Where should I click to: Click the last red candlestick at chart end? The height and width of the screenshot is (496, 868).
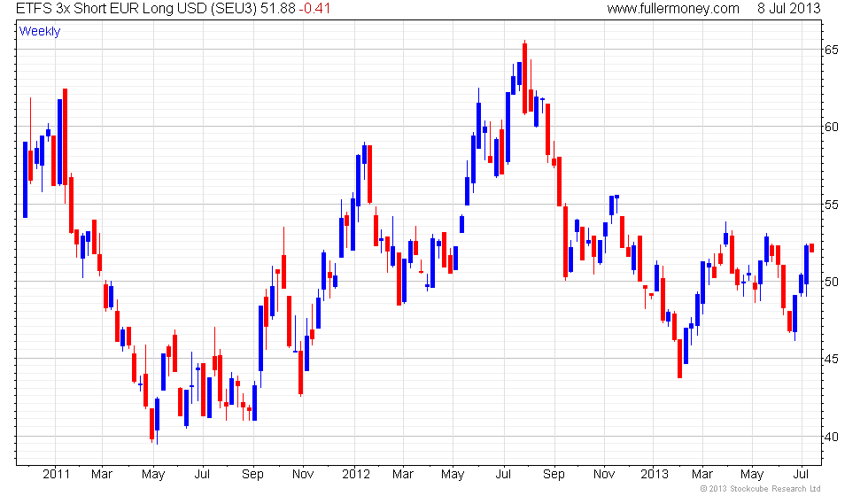point(812,248)
